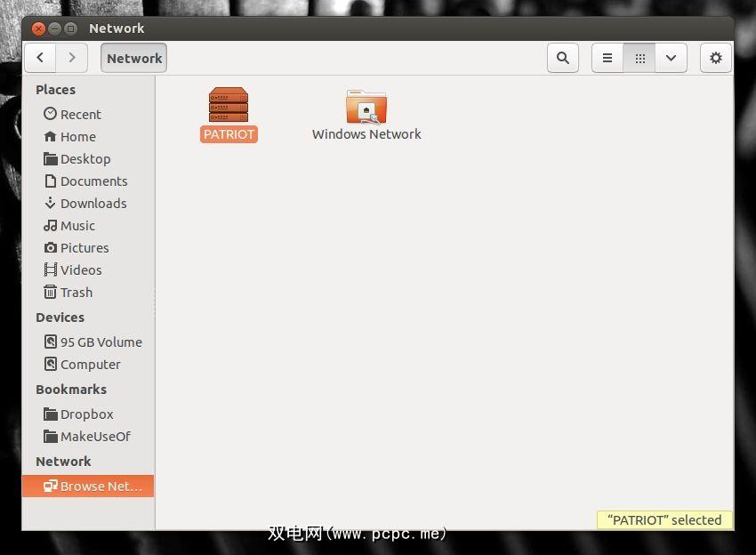Open Trash in the sidebar
Viewport: 756px width, 555px height.
pos(88,292)
